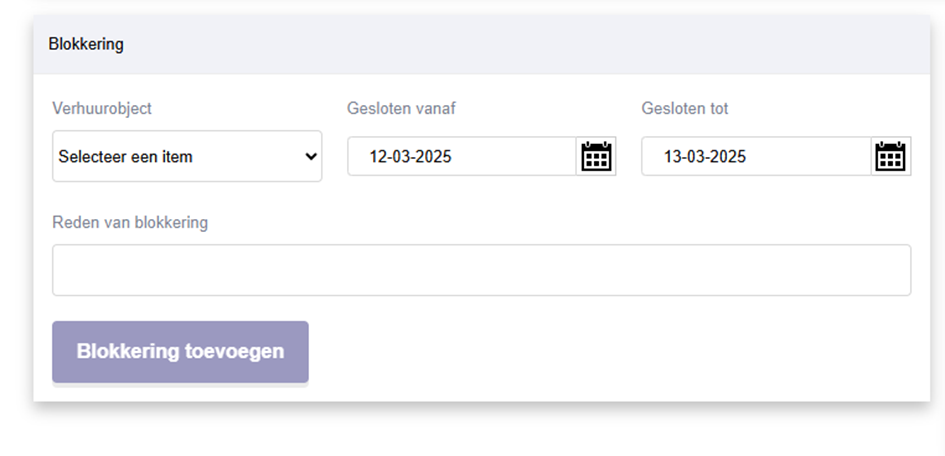This screenshot has height=456, width=945.
Task: Submit the form via the purple toevoegen button
Action: (180, 352)
